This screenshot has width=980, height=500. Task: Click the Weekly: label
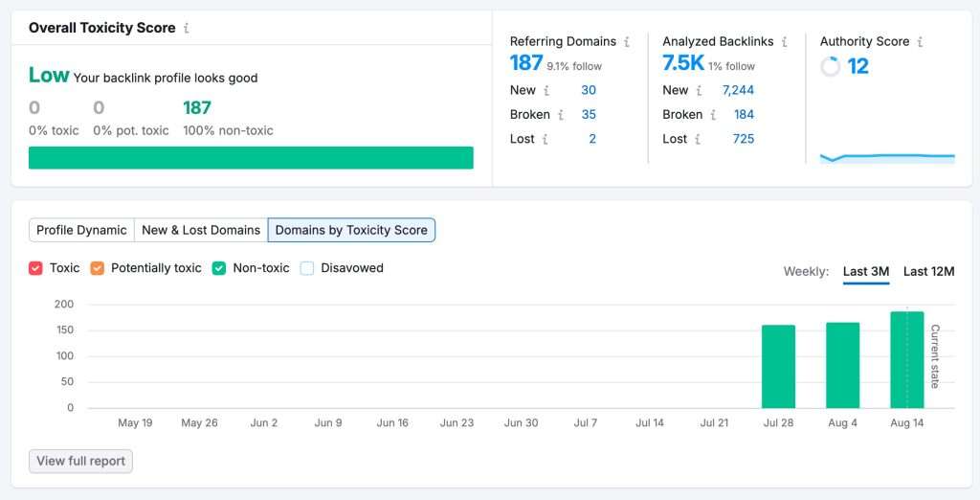point(806,272)
